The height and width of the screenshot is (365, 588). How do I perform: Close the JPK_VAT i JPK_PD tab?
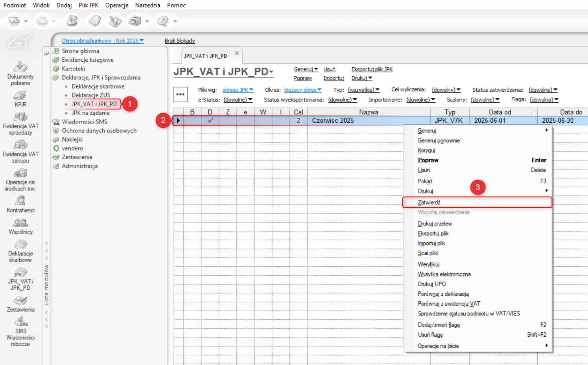237,53
